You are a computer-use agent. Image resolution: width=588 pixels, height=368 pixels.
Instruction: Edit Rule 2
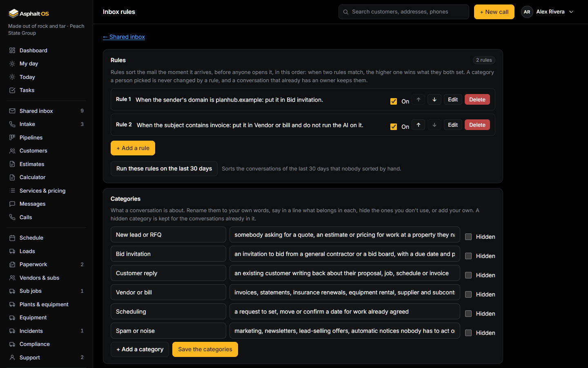pos(453,125)
